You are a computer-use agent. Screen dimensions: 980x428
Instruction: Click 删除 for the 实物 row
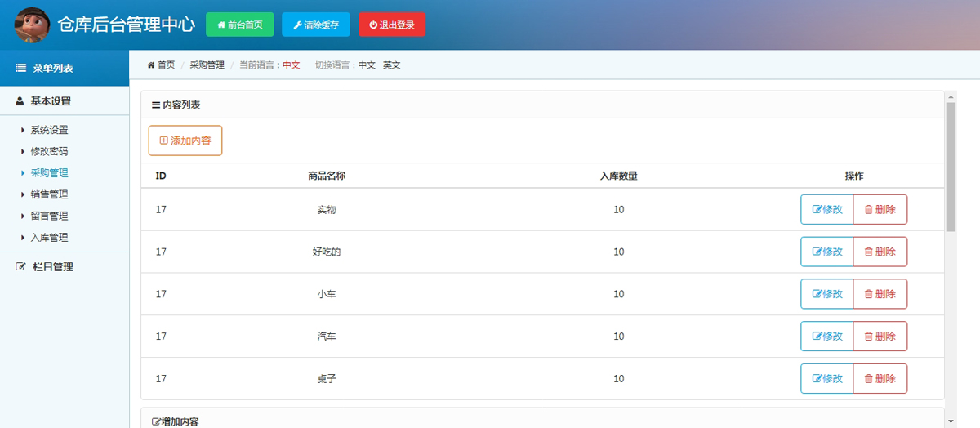pos(880,209)
